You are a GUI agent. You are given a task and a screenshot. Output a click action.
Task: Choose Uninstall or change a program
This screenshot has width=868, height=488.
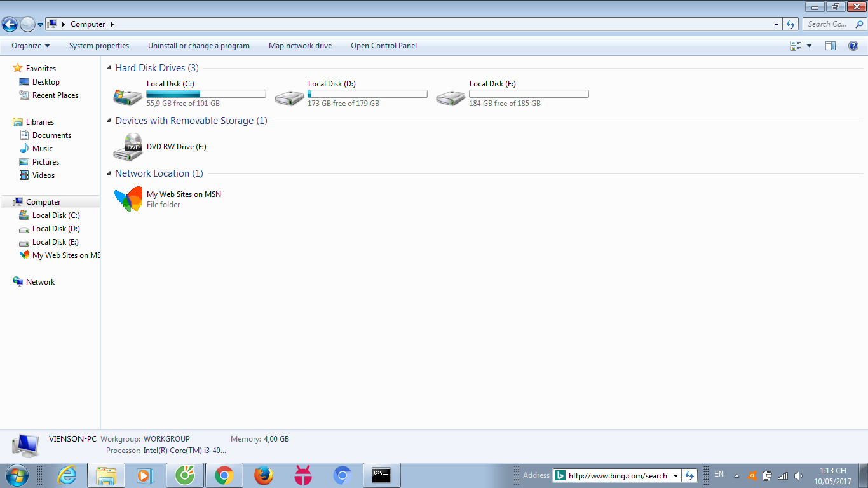[199, 46]
